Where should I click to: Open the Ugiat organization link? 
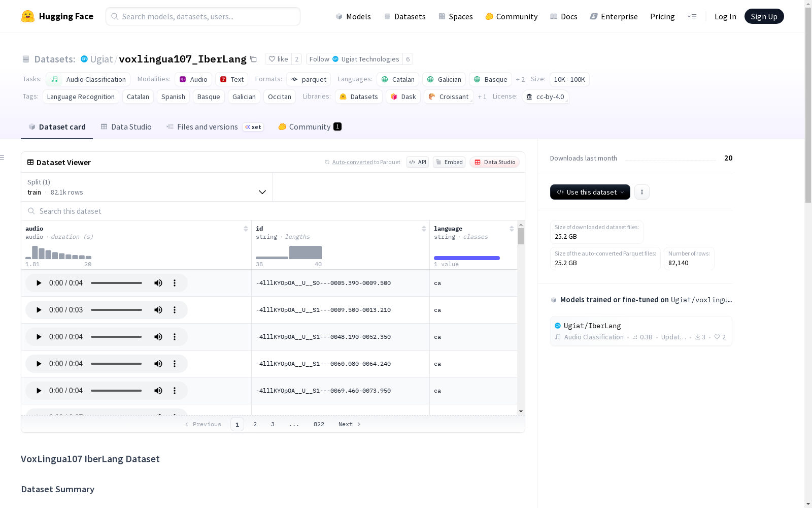click(x=101, y=59)
